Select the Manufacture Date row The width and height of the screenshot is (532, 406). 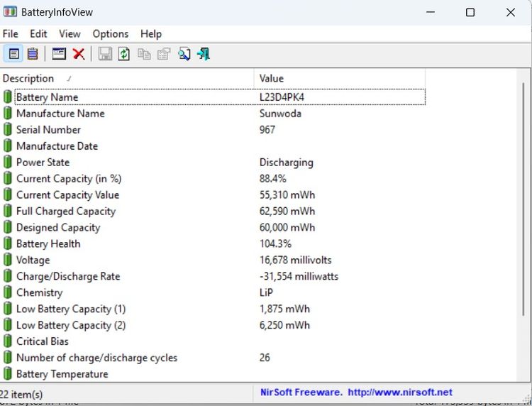click(212, 146)
